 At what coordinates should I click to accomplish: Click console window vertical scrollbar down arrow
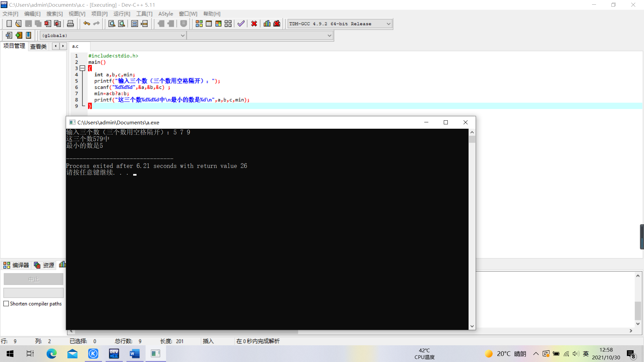click(472, 326)
